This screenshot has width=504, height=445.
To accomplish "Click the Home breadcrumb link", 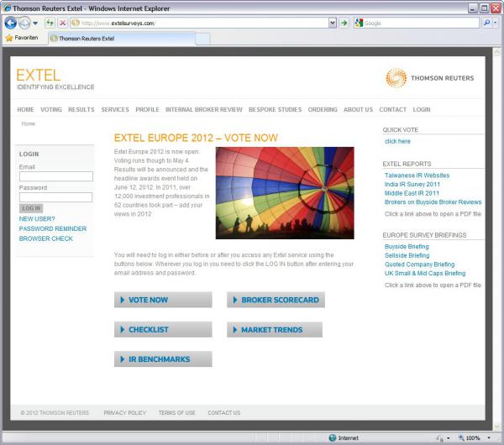I will click(29, 123).
